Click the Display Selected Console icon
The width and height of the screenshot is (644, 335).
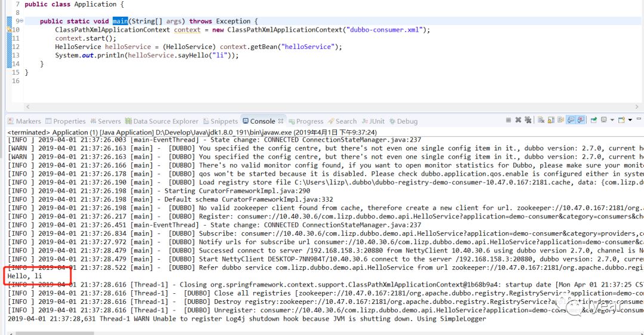pos(603,120)
